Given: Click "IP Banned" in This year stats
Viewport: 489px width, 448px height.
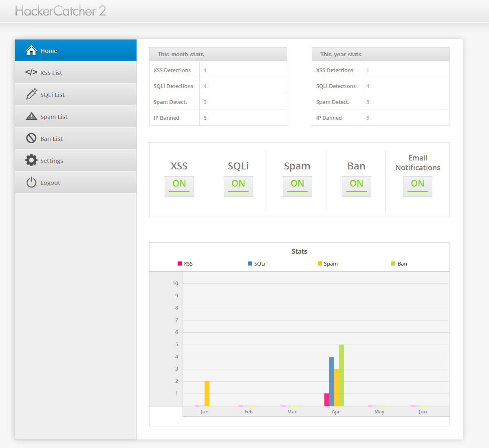Looking at the screenshot, I should coord(329,118).
